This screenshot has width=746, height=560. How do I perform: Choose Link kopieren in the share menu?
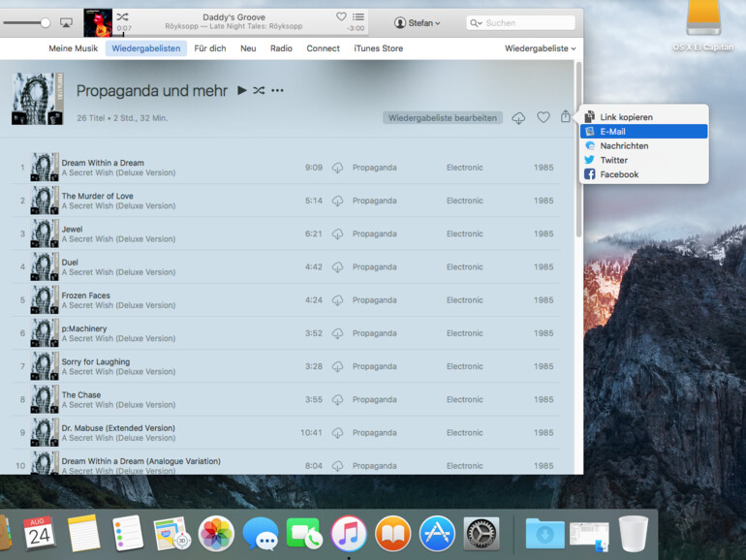click(x=643, y=117)
